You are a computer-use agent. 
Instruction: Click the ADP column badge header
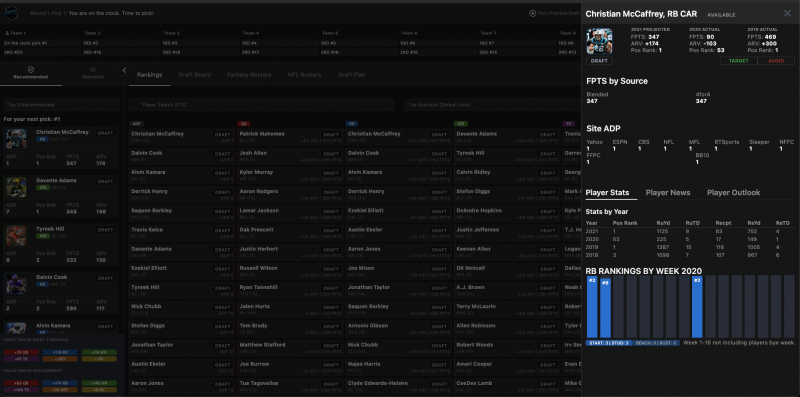(136, 123)
